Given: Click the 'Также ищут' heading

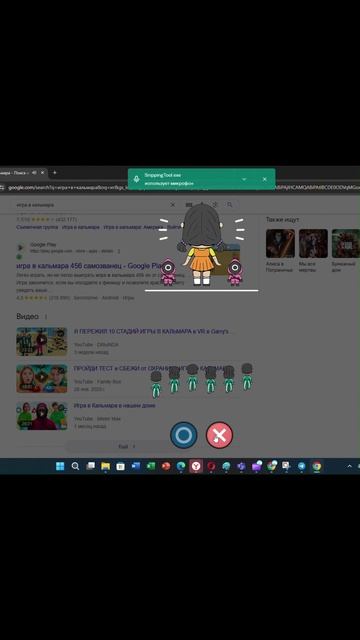Looking at the screenshot, I should [282, 220].
